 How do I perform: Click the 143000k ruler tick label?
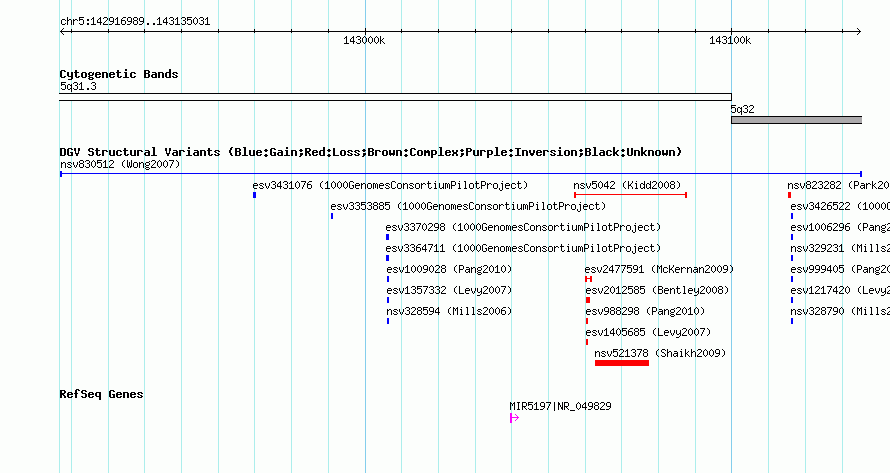pyautogui.click(x=364, y=40)
